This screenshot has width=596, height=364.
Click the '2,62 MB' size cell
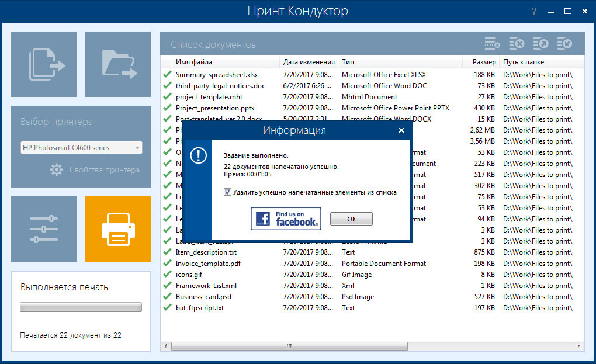click(x=482, y=130)
